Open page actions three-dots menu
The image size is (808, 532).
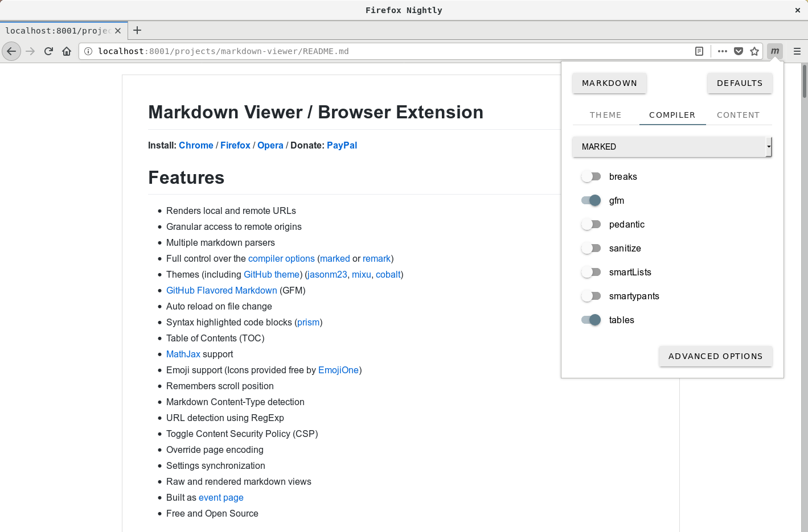(723, 51)
